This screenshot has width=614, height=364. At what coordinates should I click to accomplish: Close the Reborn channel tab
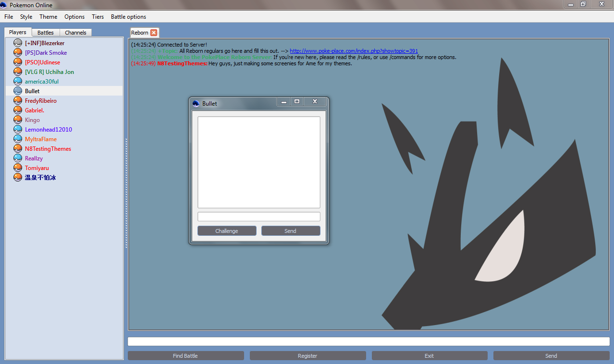tap(154, 33)
